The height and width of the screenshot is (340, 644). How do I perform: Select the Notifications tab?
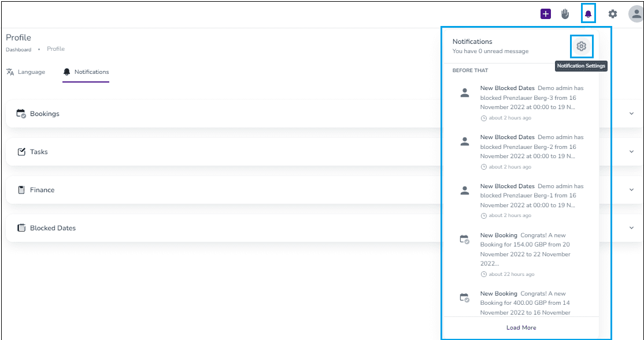tap(86, 72)
